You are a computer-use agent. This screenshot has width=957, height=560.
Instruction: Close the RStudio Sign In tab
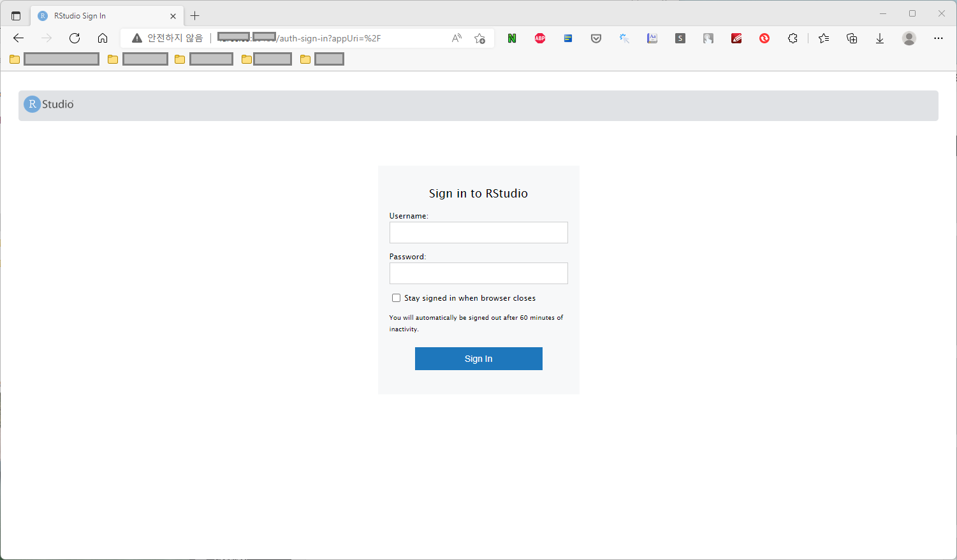[173, 16]
